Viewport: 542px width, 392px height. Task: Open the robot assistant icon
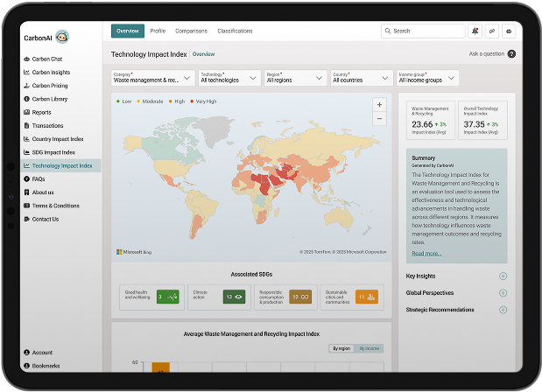(x=508, y=31)
